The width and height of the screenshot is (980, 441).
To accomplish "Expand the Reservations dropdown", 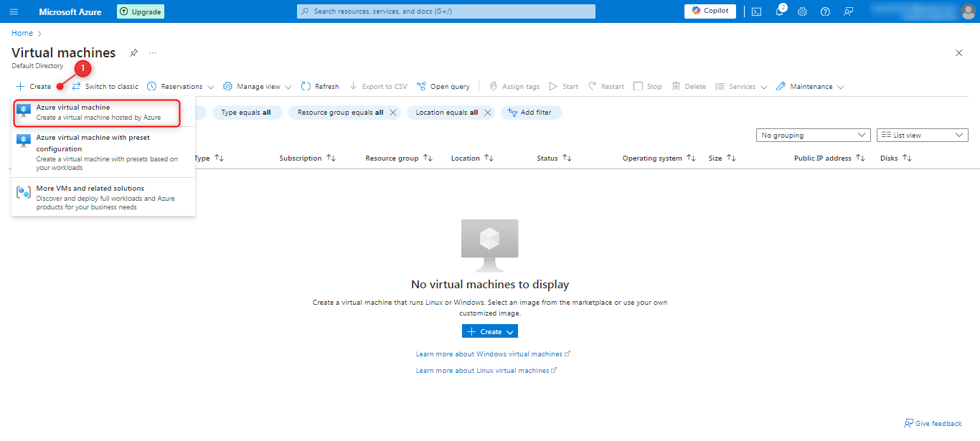I will pos(180,86).
